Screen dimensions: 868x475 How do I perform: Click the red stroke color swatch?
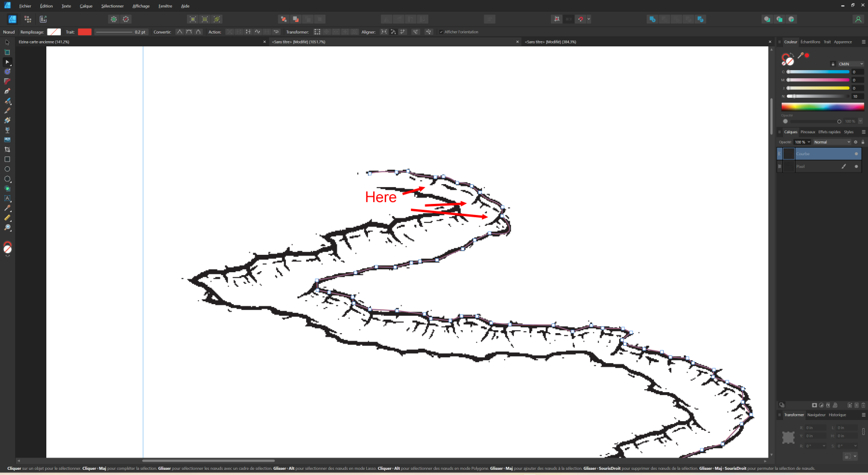(84, 32)
